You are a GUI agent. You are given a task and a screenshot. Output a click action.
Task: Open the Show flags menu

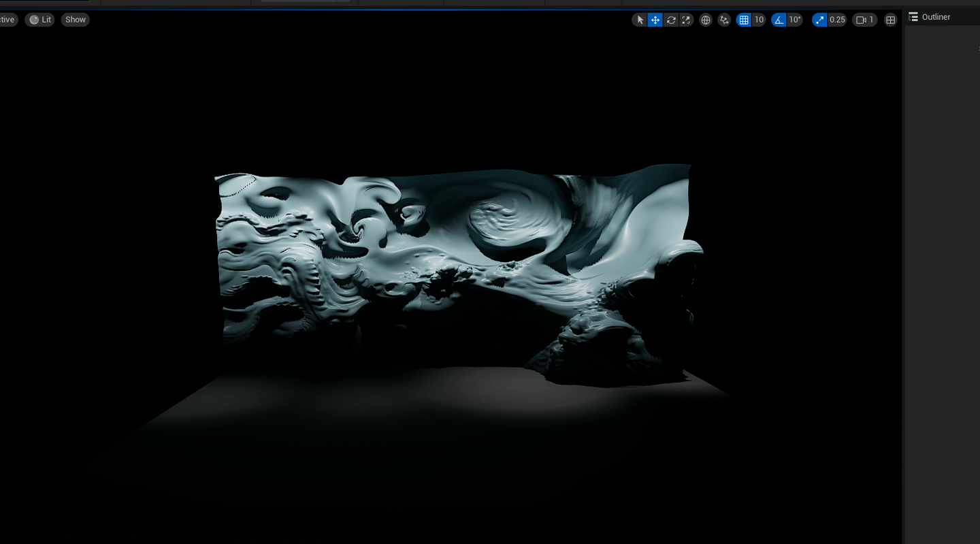point(76,20)
